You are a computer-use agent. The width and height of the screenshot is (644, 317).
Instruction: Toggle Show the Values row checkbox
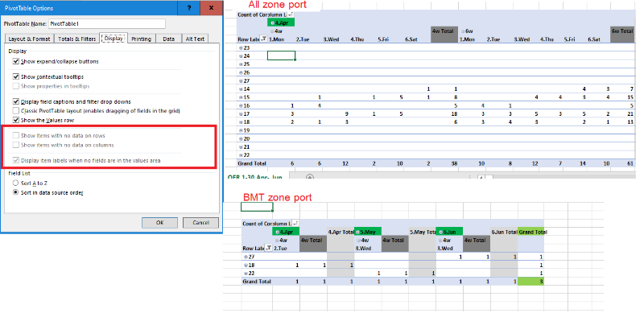click(16, 121)
